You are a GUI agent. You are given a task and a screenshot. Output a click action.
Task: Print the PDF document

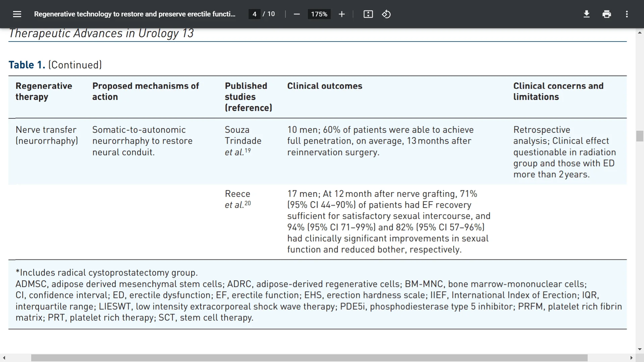pos(606,14)
